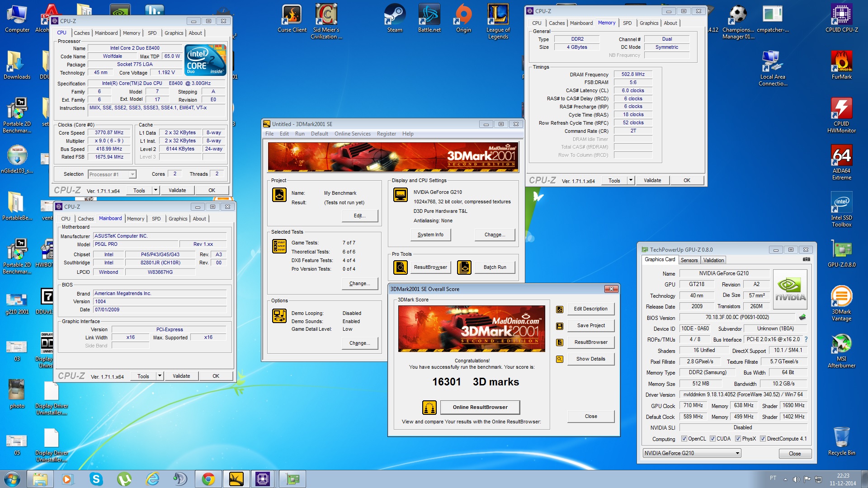Screen dimensions: 868x488
Task: Toggle the DirectCompute 4.1 checkbox
Action: coord(763,439)
